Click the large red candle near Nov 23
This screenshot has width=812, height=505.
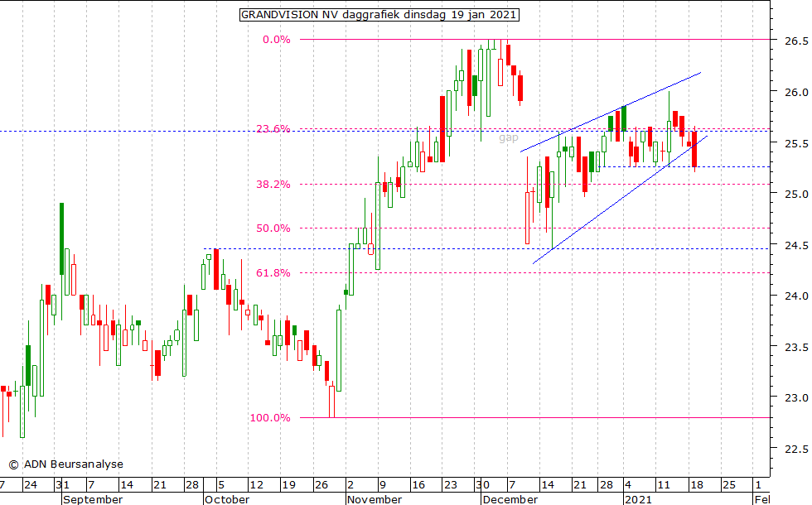click(442, 129)
